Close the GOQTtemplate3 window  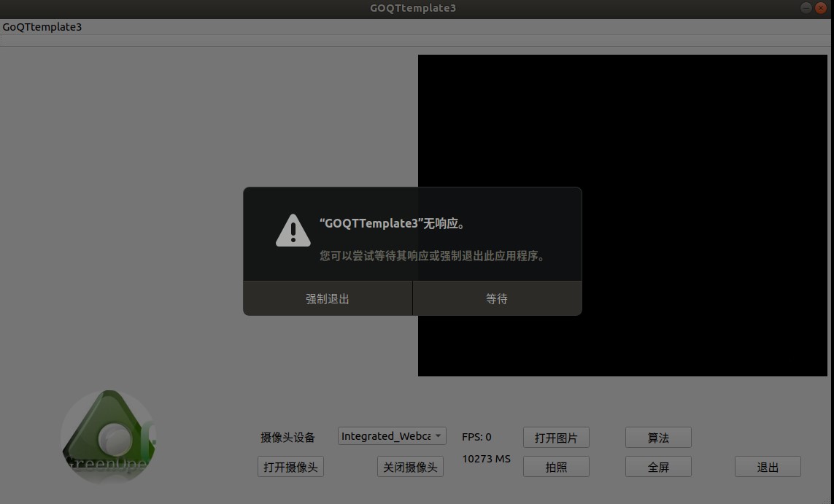tap(821, 7)
